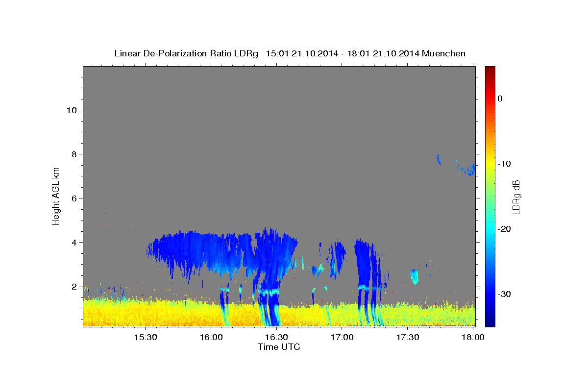Click the dark blue bottom of the colorbar
The height and width of the screenshot is (392, 588).
[490, 321]
